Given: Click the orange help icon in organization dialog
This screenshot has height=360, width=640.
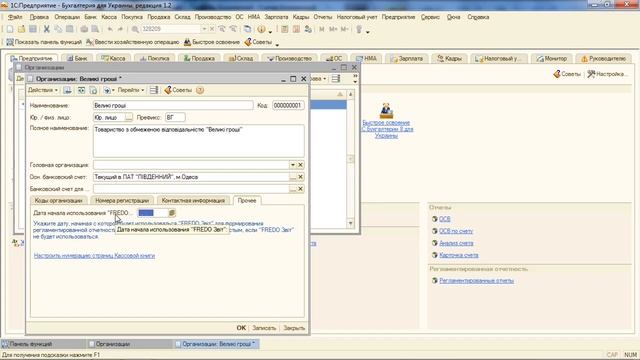Looking at the screenshot, I should [x=200, y=90].
